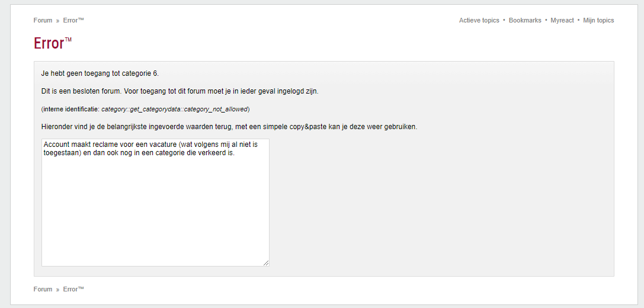
Task: Click the Forum link in bottom breadcrumb
Action: click(x=43, y=289)
